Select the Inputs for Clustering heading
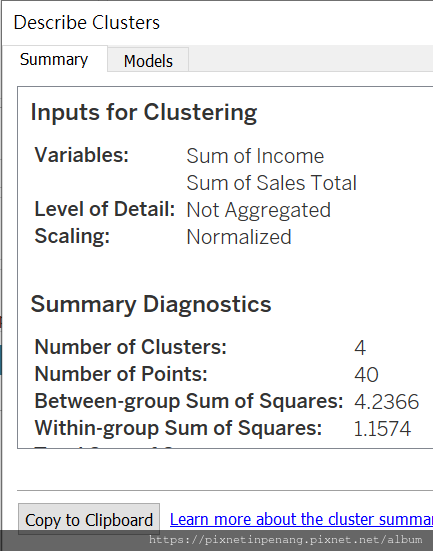433x551 pixels. pyautogui.click(x=144, y=112)
